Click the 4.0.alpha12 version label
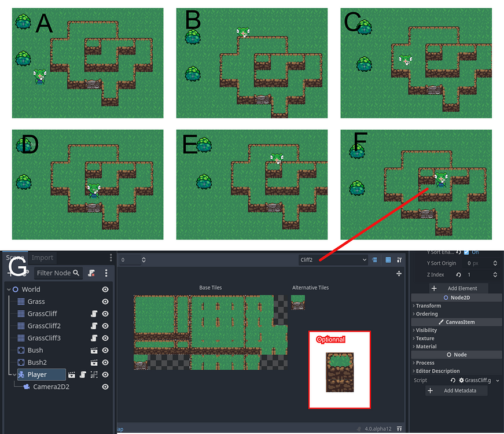The image size is (504, 434). coord(378,429)
